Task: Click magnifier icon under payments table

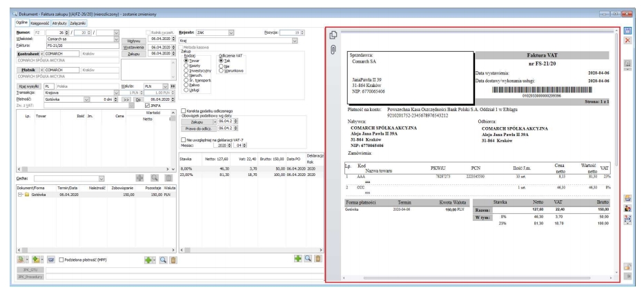Action: click(x=163, y=260)
